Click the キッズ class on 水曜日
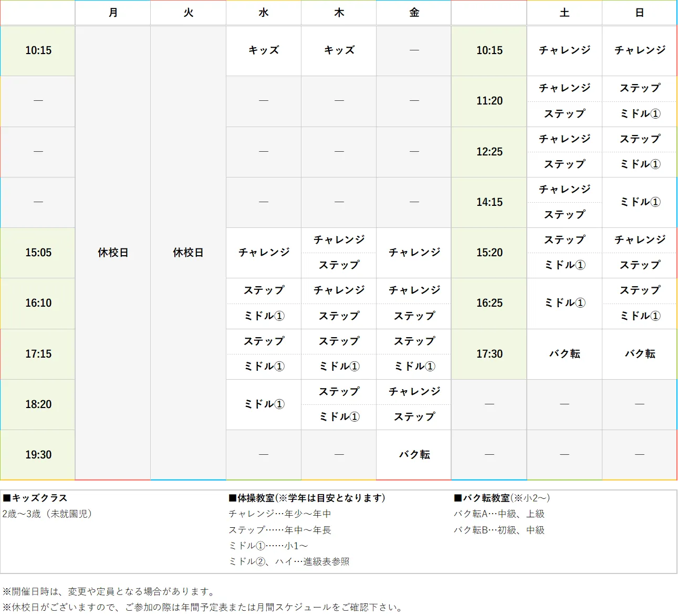 pos(263,50)
